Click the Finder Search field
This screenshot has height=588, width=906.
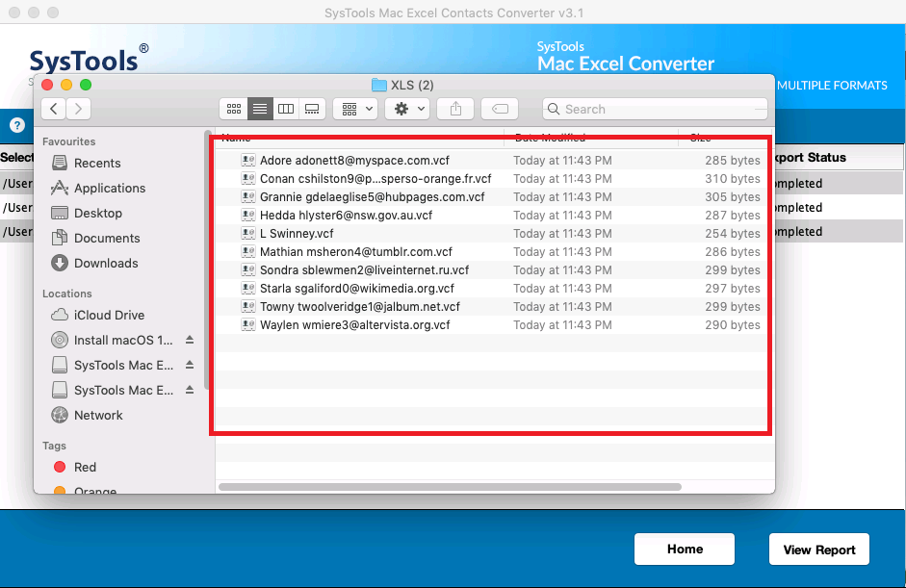[656, 109]
